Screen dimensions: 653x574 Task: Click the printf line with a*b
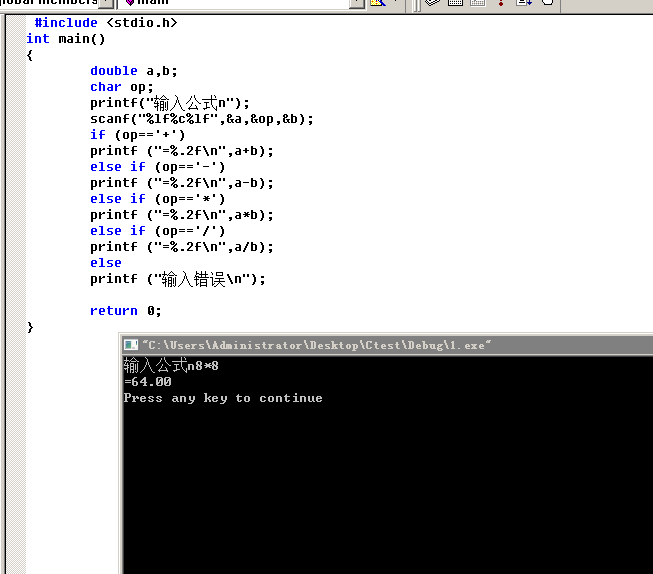click(x=182, y=215)
